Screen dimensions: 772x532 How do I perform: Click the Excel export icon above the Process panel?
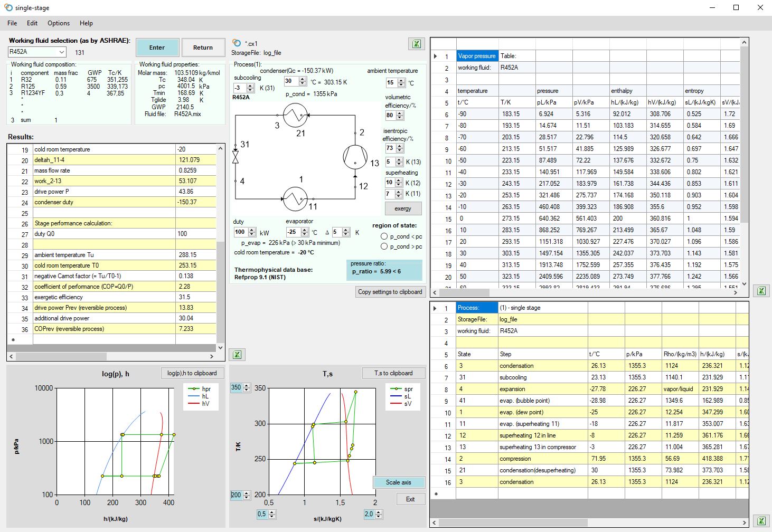pos(417,44)
